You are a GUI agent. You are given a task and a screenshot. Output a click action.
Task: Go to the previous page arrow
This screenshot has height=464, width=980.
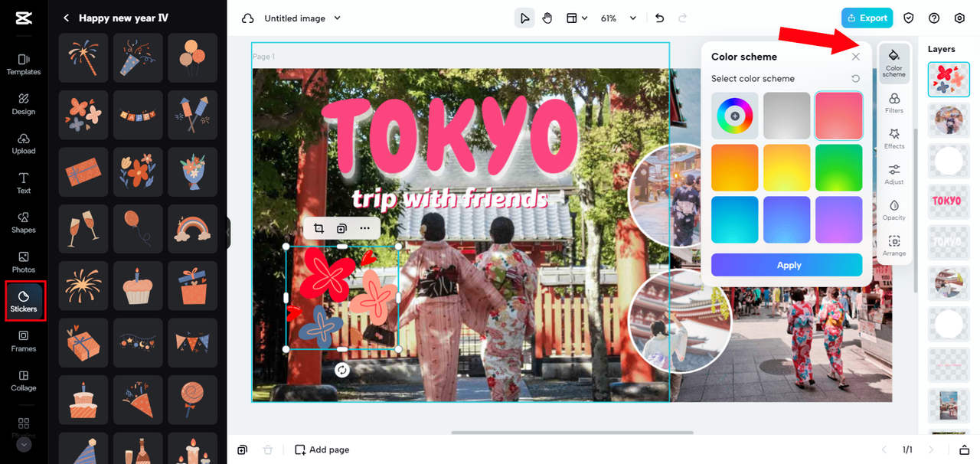[x=884, y=449]
